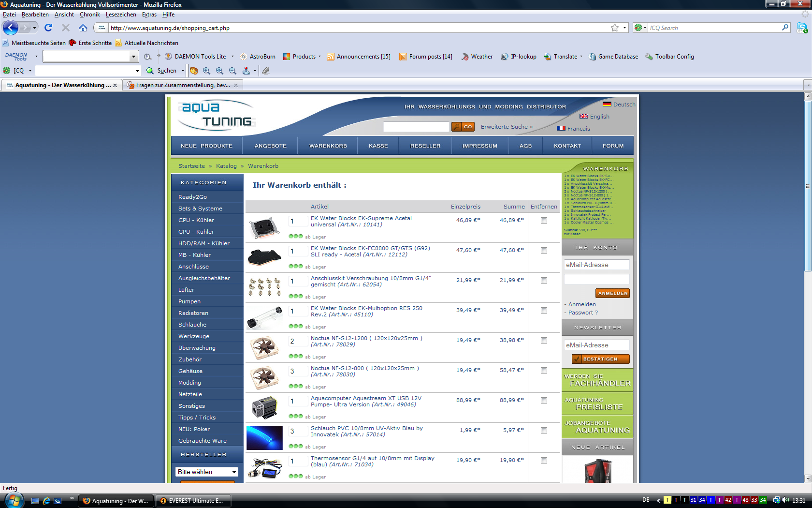812x508 pixels.
Task: Open WARENKORB in site navigation
Action: [x=328, y=146]
